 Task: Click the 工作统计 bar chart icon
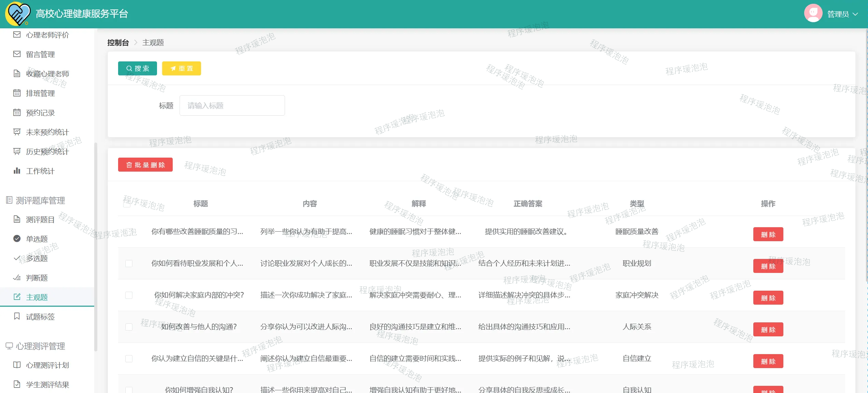click(17, 171)
